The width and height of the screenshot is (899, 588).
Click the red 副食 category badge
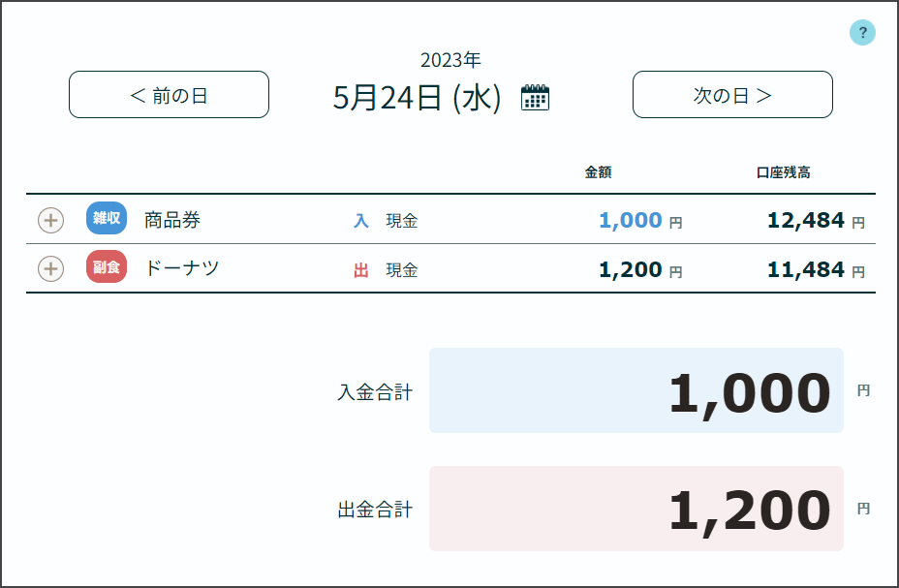point(107,267)
